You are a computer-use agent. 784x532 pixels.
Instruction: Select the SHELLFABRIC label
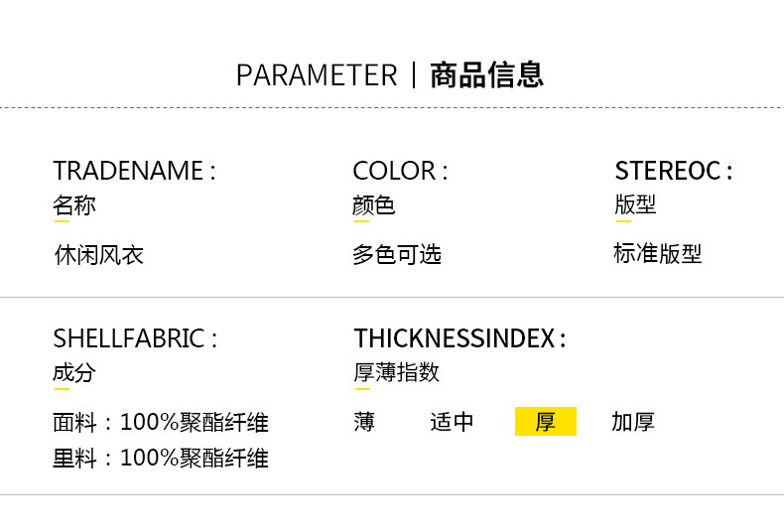135,338
